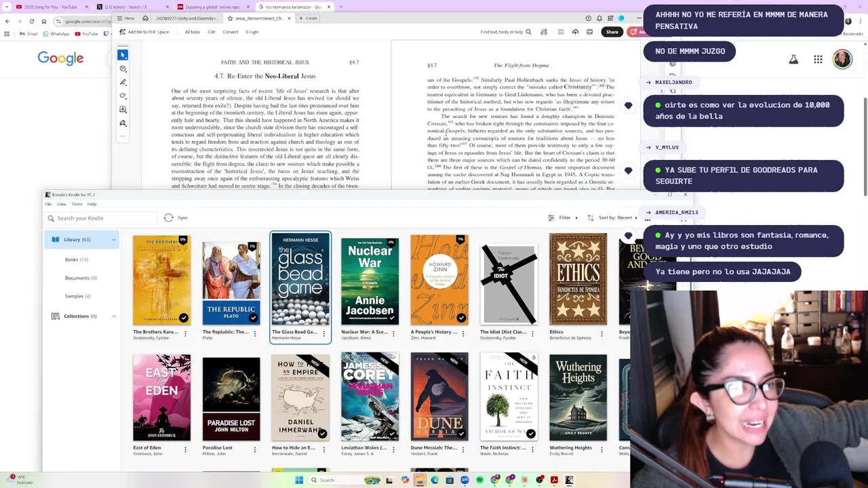
Task: Open Wuthering Heights cover
Action: 578,397
